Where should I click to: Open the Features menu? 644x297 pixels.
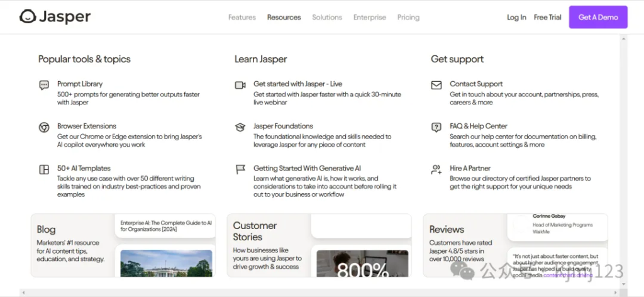point(242,17)
